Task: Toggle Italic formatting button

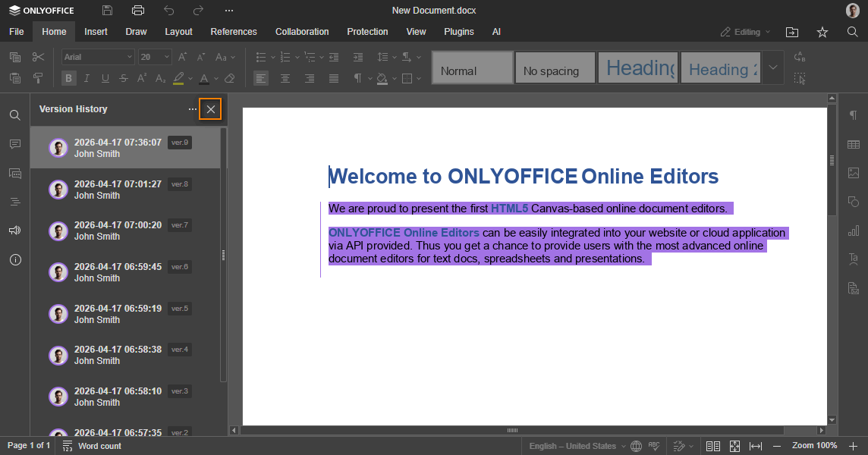Action: (x=86, y=78)
